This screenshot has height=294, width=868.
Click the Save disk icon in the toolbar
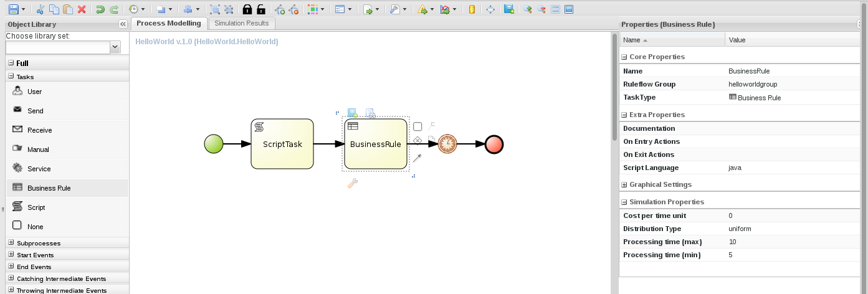pos(13,9)
